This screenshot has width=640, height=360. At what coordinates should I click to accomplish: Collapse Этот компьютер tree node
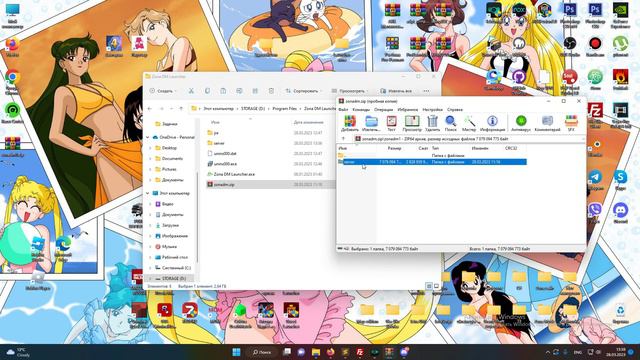coord(148,193)
